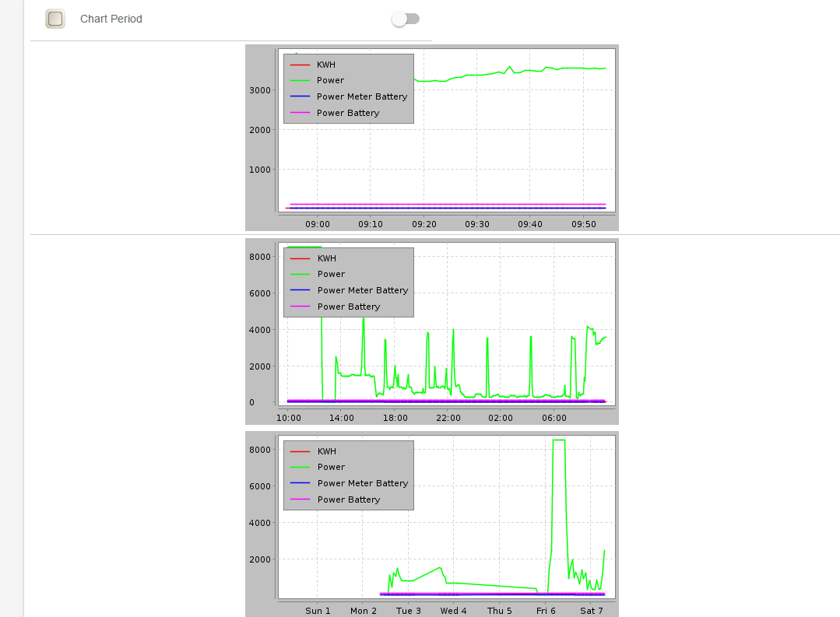Click the hourly chart legend box

point(348,88)
